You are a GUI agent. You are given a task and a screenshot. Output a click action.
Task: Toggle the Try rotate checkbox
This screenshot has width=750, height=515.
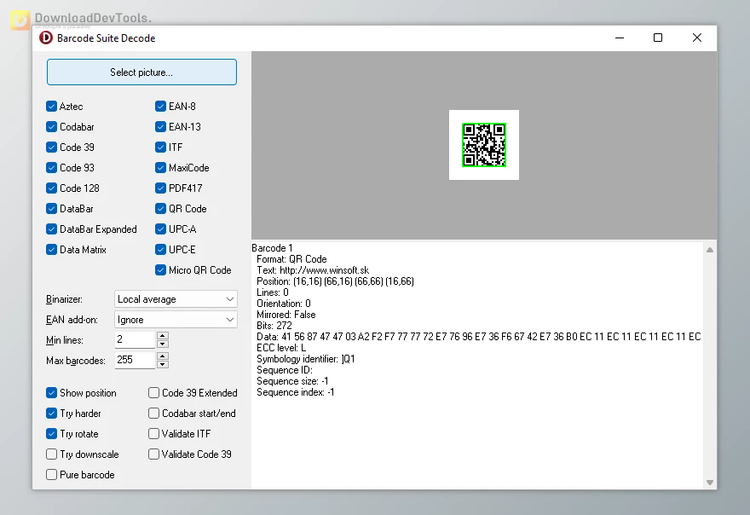pyautogui.click(x=52, y=434)
